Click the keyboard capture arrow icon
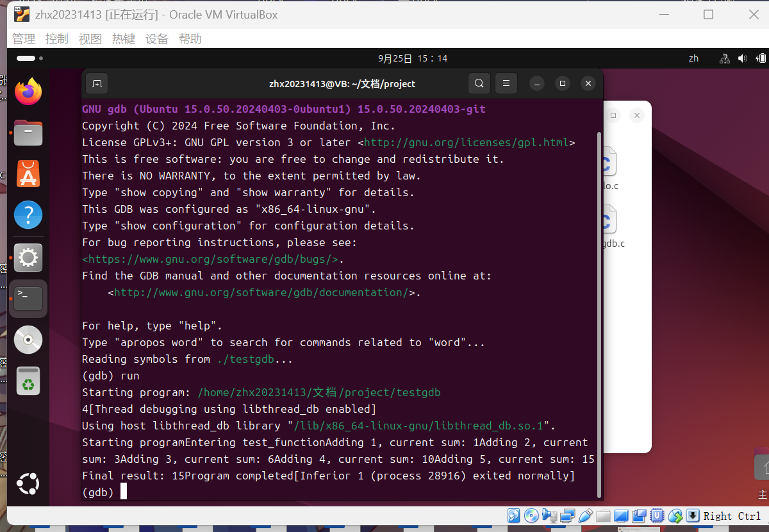The image size is (769, 532). [693, 516]
